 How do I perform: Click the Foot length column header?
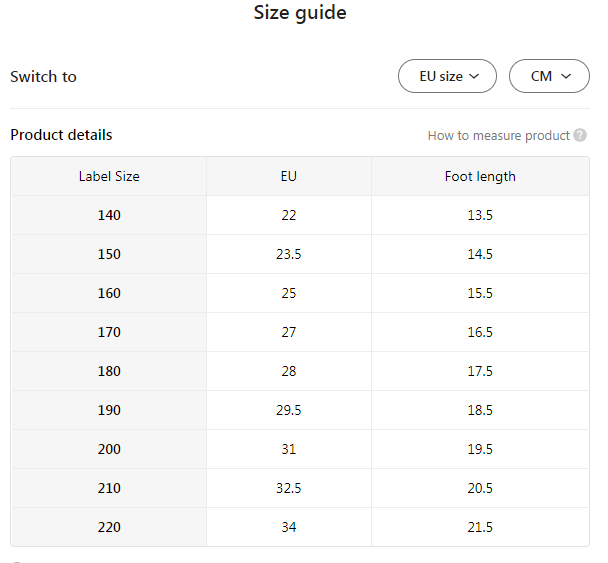(x=480, y=176)
